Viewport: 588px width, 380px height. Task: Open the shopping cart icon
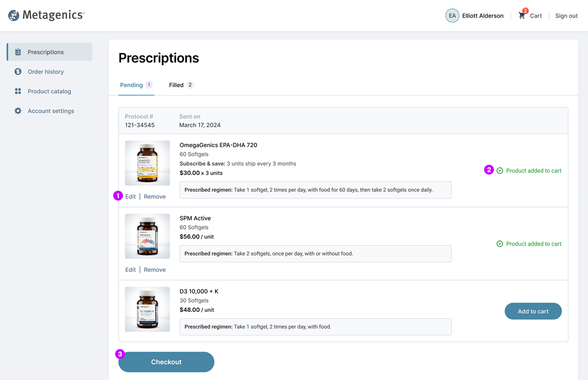(522, 16)
